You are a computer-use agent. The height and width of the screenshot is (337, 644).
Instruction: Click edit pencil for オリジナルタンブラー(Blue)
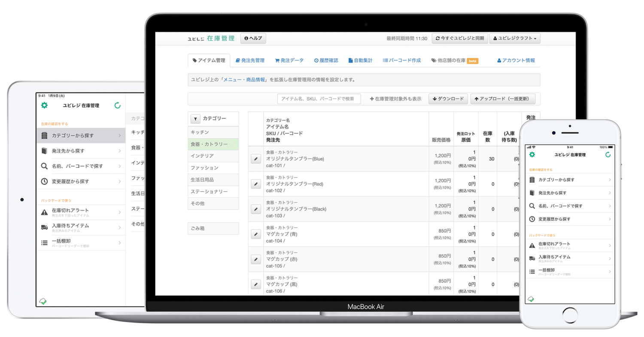pyautogui.click(x=256, y=159)
